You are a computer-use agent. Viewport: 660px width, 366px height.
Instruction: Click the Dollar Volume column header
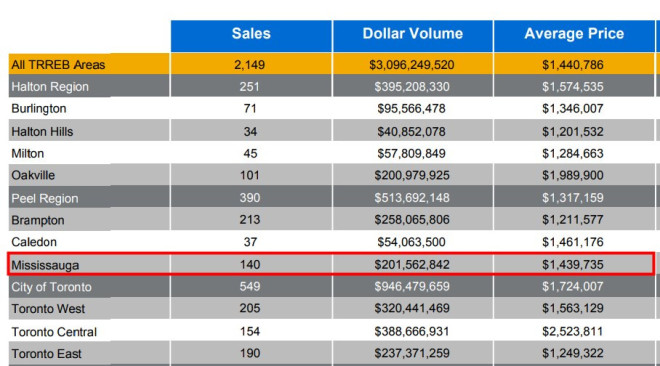(x=413, y=34)
